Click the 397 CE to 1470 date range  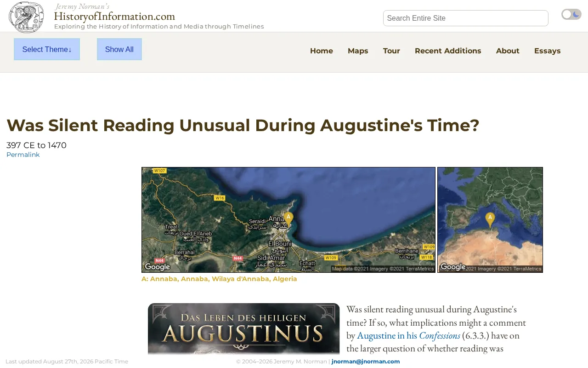click(36, 145)
